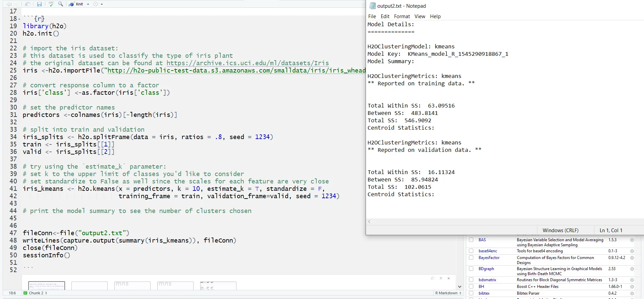Image resolution: width=644 pixels, height=299 pixels.
Task: Click 'Total Within SS: 63.09516' in Notepad
Action: pyautogui.click(x=411, y=106)
